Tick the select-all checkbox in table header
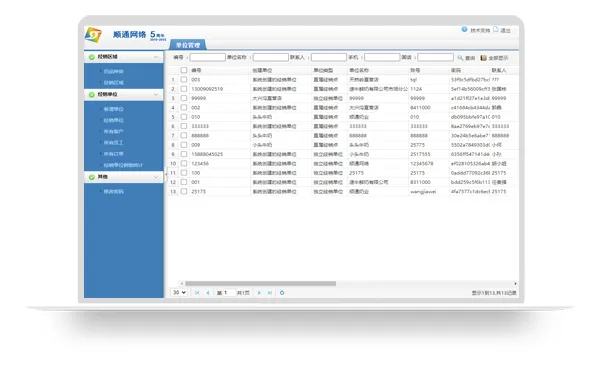Viewport: 600px width, 367px height. click(x=184, y=70)
